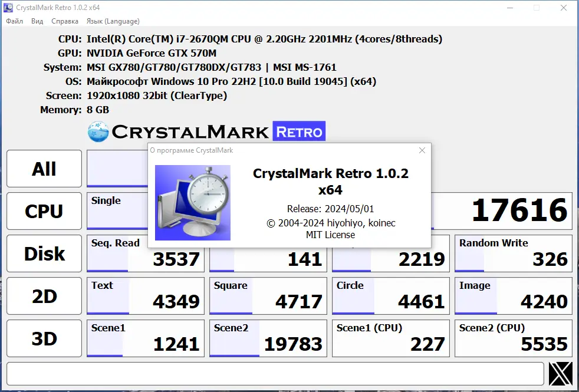Close the CrystalMark Retro main window
The height and width of the screenshot is (392, 579).
point(564,8)
